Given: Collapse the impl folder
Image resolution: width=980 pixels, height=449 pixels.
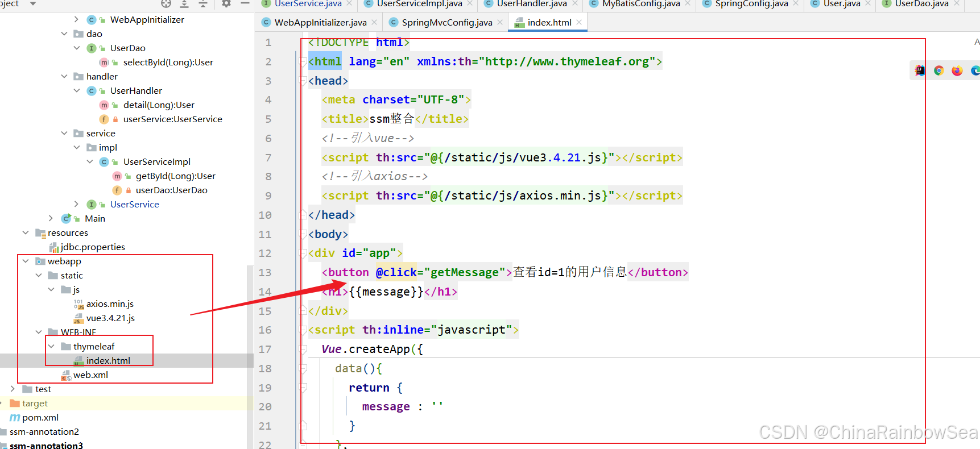Looking at the screenshot, I should 77,147.
